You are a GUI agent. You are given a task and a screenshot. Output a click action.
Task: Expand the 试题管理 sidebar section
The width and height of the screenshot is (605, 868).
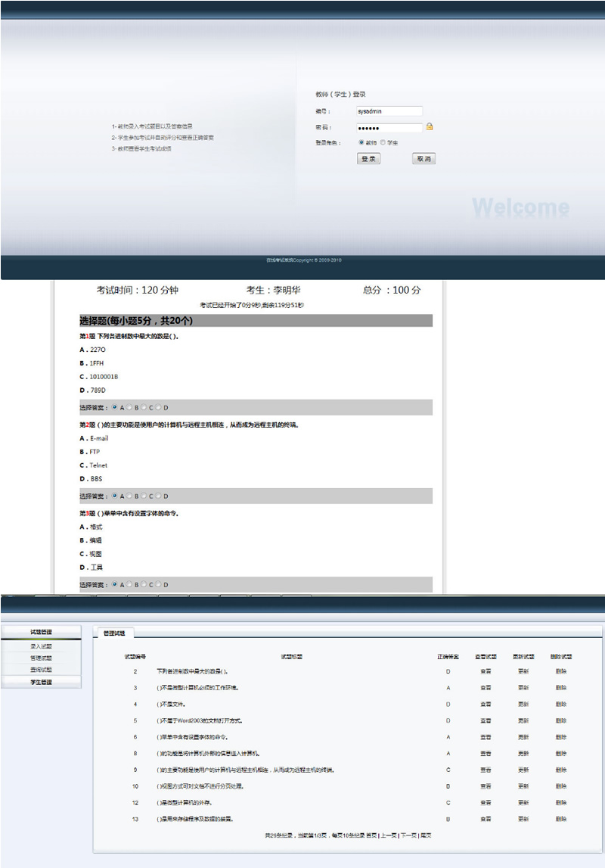click(41, 630)
